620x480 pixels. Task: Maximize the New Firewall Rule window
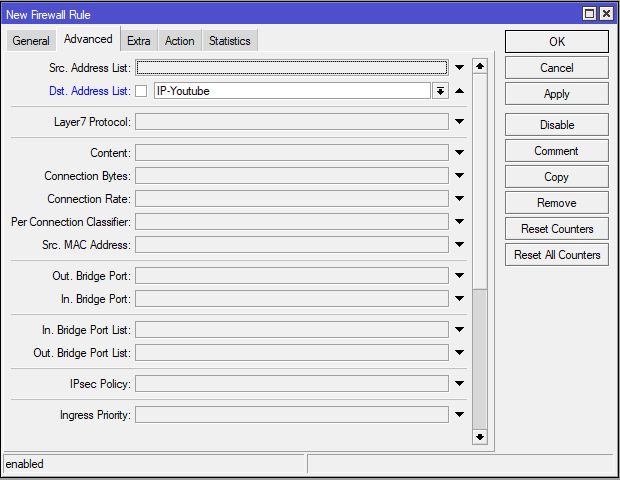[x=590, y=13]
